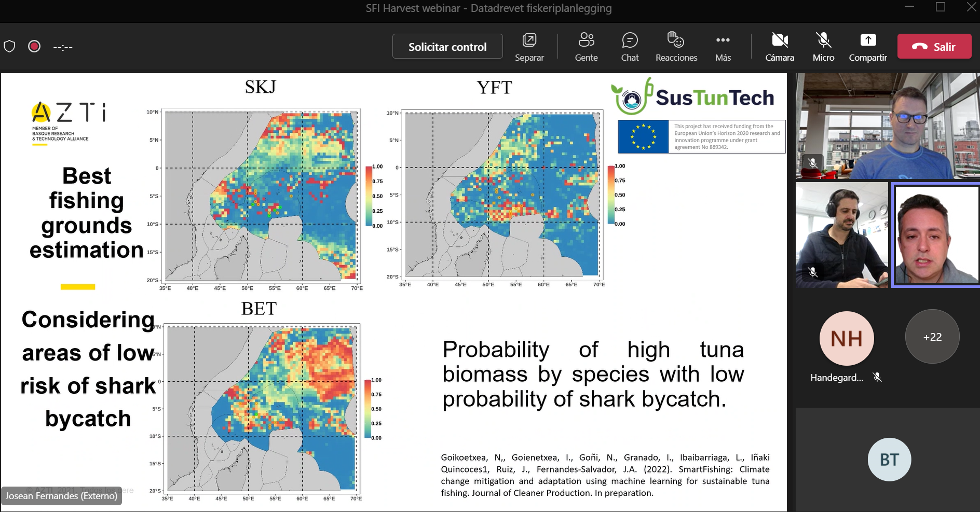The height and width of the screenshot is (512, 980).
Task: Click the BET map color scale legend
Action: pos(373,409)
